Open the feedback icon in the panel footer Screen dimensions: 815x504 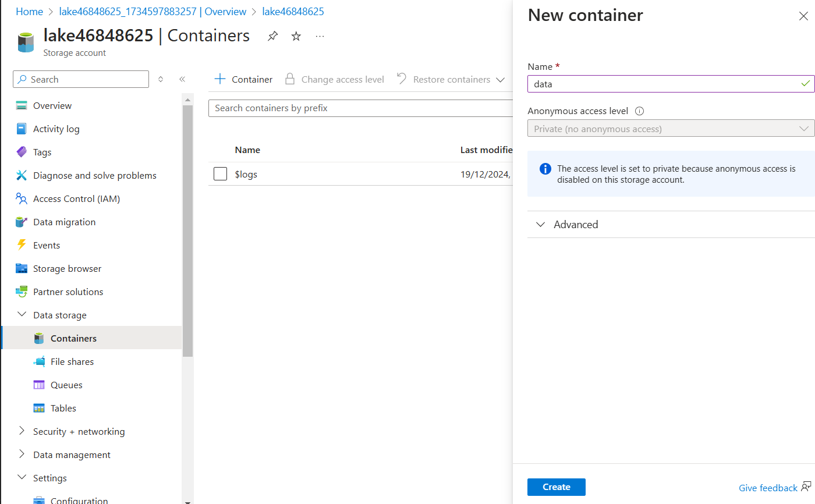(806, 487)
